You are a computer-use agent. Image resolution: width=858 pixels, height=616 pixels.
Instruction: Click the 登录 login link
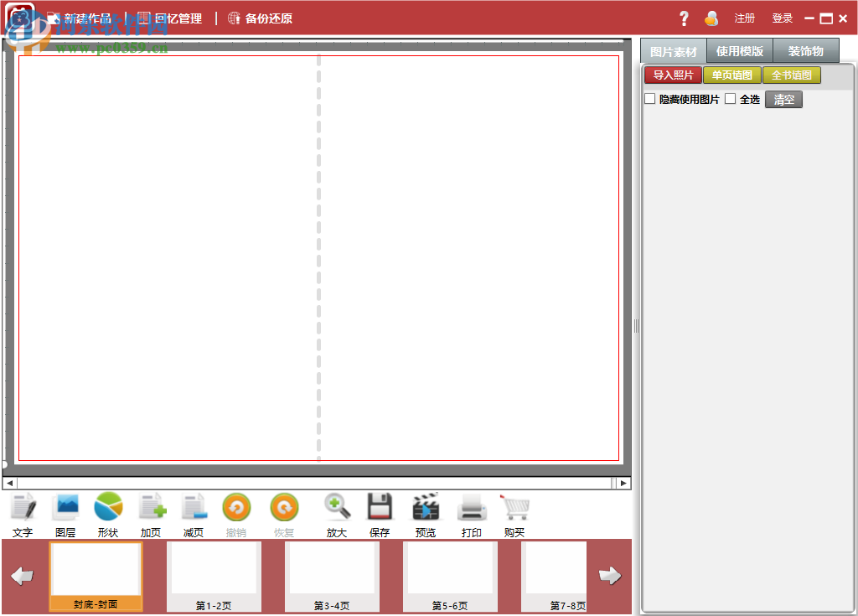point(783,18)
